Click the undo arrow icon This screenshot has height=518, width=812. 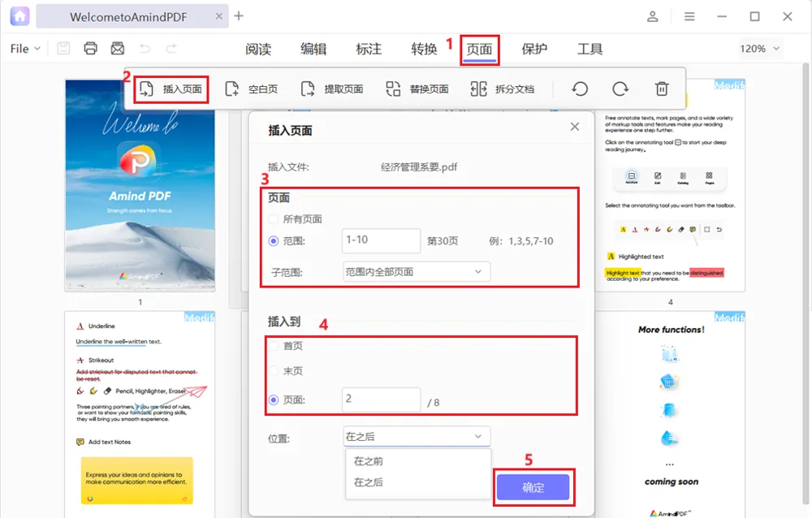point(145,49)
